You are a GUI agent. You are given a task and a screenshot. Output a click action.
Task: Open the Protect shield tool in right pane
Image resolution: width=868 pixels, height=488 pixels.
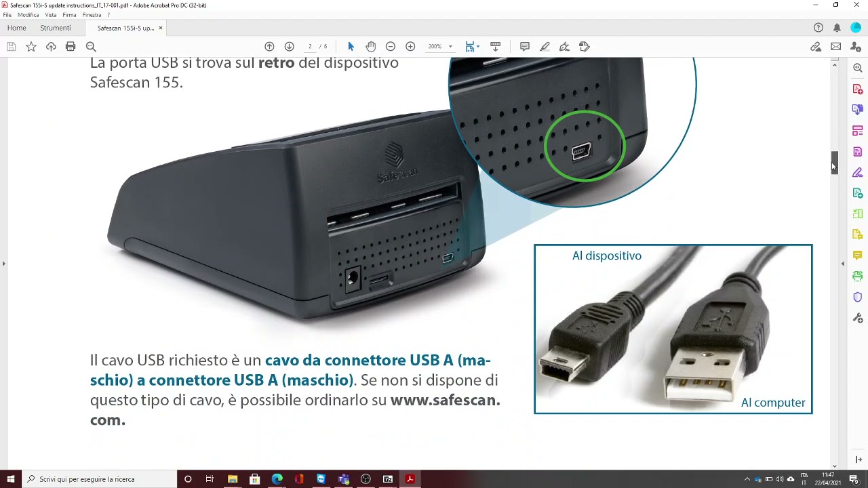858,297
